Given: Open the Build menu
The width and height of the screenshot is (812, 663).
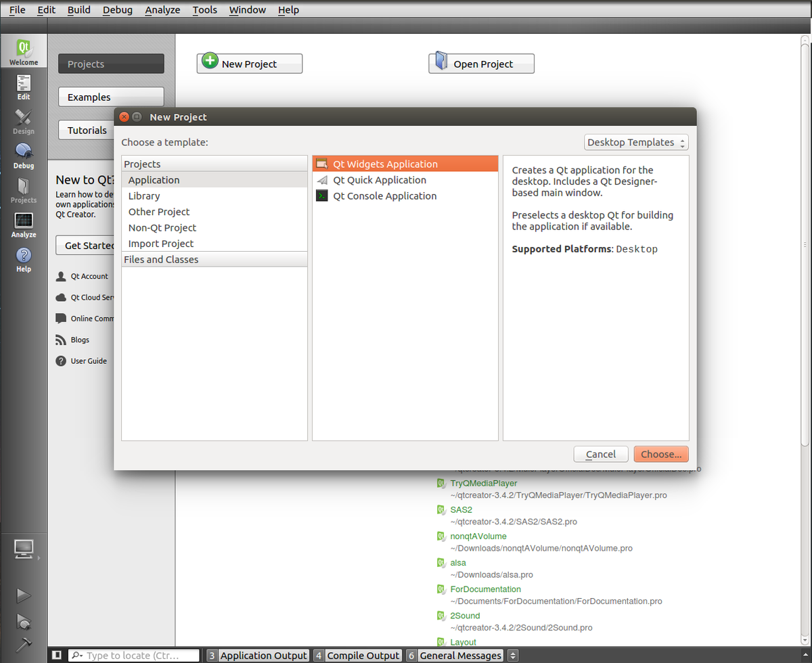Looking at the screenshot, I should coord(79,9).
